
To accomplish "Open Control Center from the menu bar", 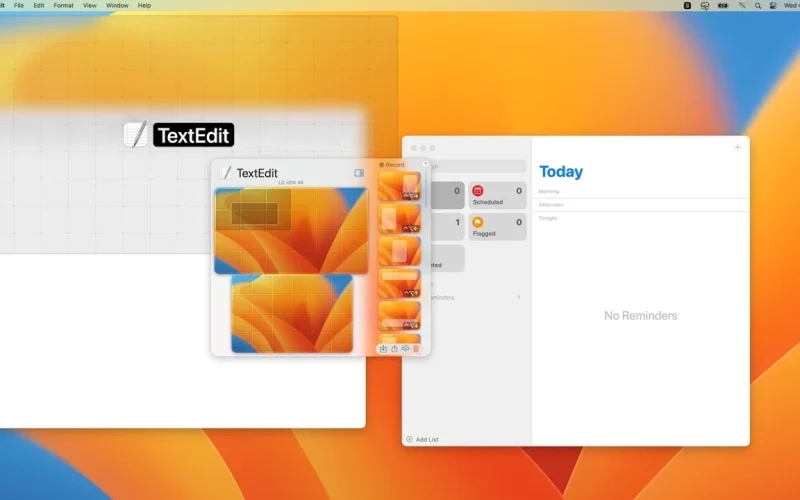I will click(773, 6).
